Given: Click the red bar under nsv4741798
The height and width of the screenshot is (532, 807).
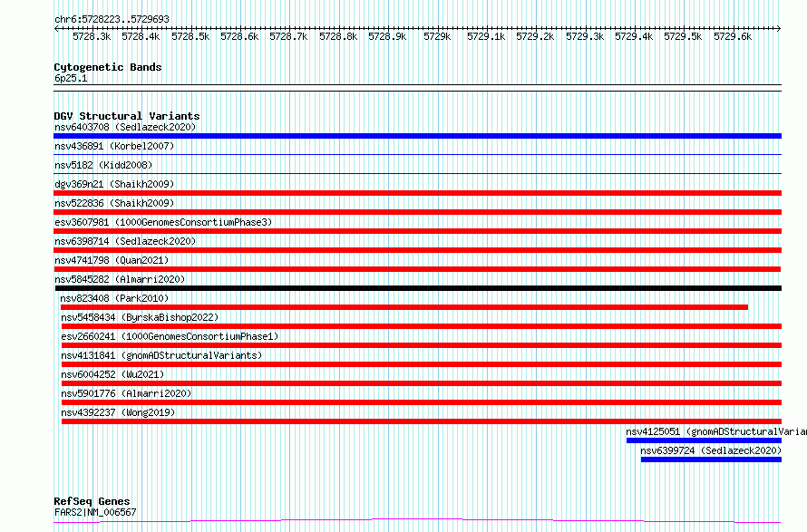Looking at the screenshot, I should tap(417, 269).
